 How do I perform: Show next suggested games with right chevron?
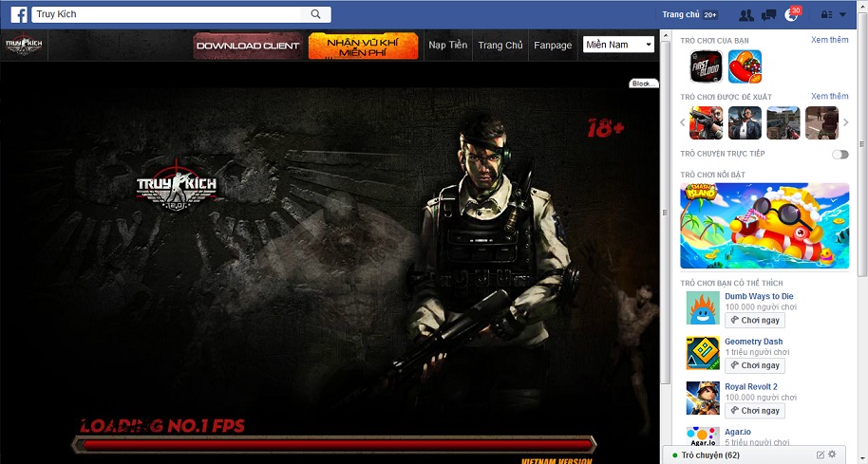(x=845, y=122)
